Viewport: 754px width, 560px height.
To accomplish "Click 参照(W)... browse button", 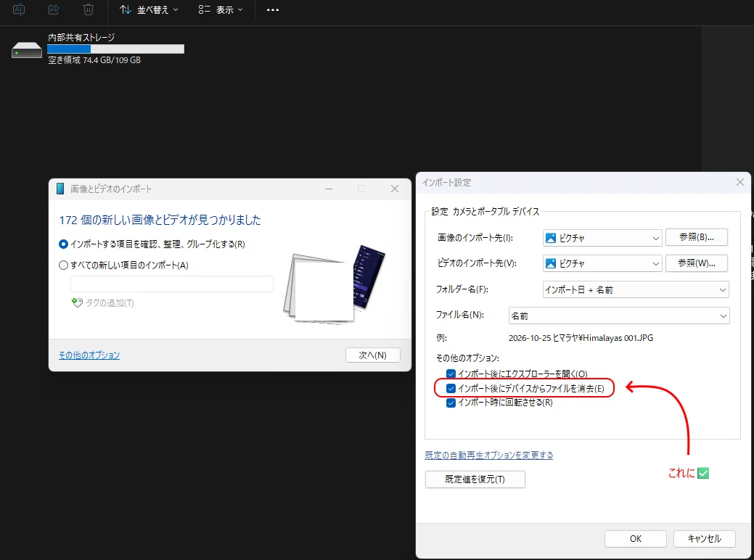I will pyautogui.click(x=696, y=263).
